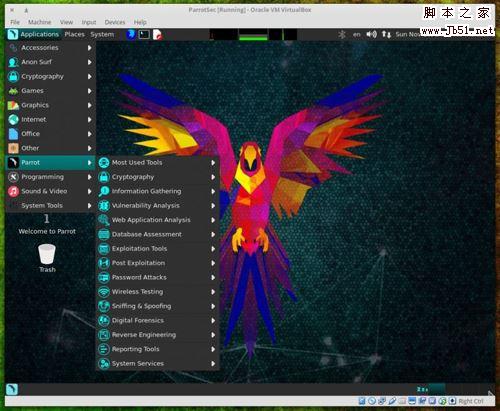Launch the terminal icon in top panel
This screenshot has height=411, width=500.
click(144, 34)
